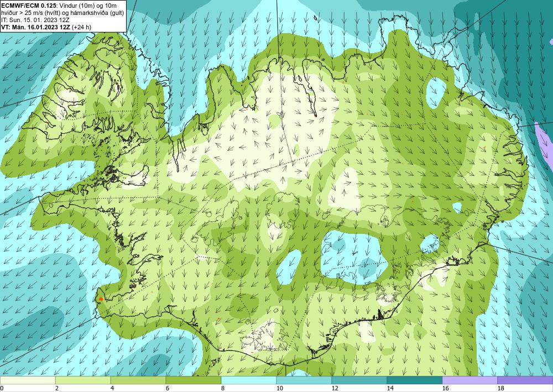Viewport: 553px width, 392px height.
Task: Click the above 18 m/s purple legend swatch
Action: coord(525,380)
